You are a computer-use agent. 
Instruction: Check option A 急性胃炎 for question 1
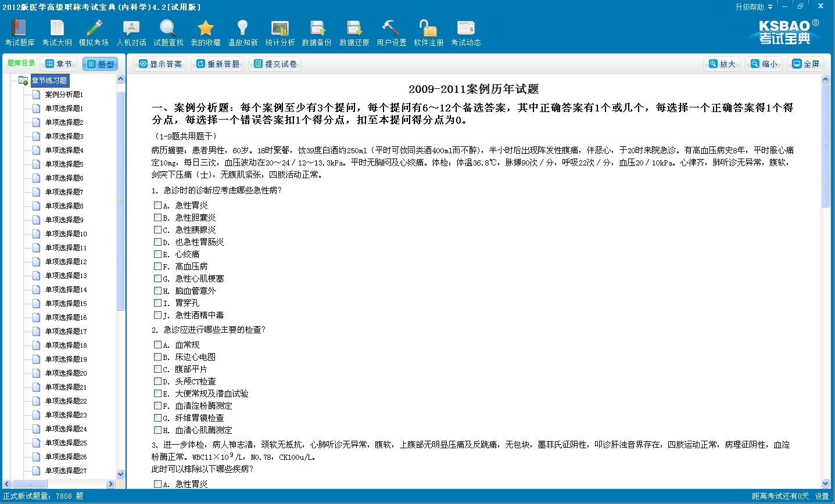(157, 205)
